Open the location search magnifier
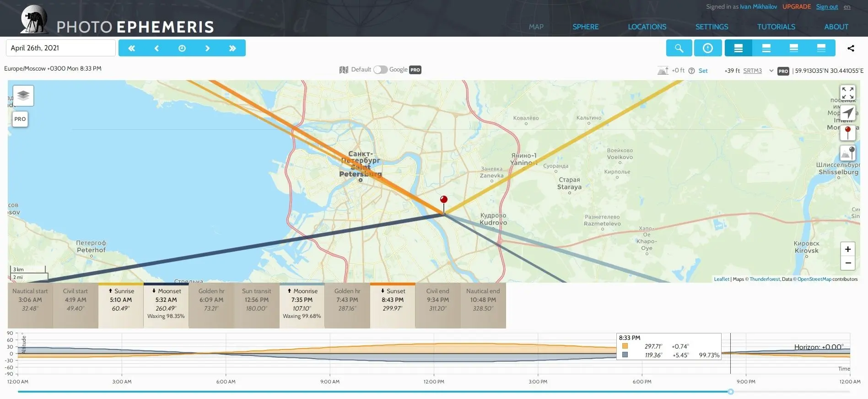Screen dimensions: 868x399 coord(679,48)
